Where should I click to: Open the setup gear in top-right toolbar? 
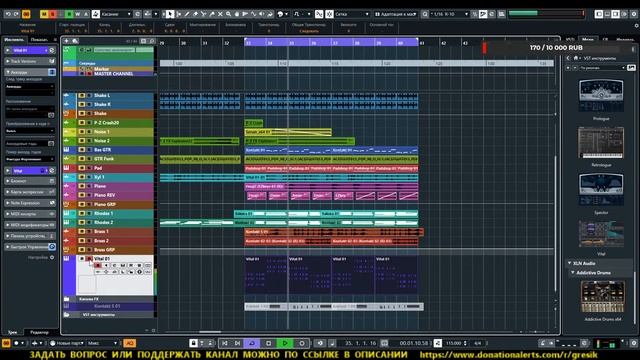point(634,14)
